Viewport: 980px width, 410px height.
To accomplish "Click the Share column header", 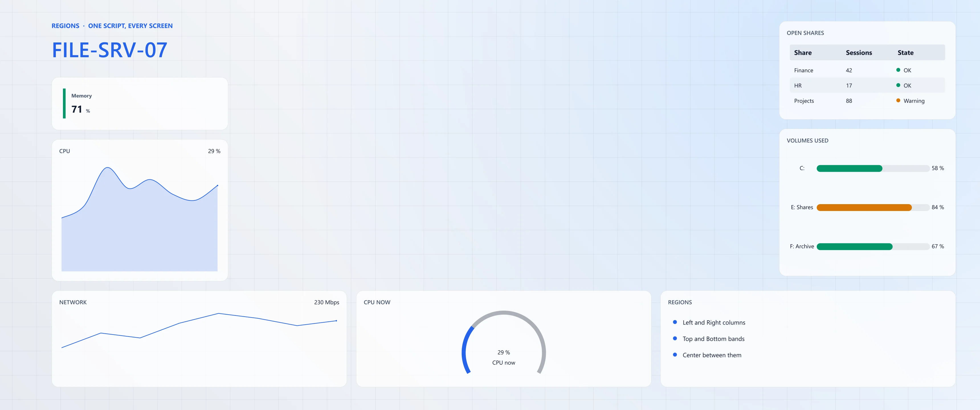I will click(803, 53).
